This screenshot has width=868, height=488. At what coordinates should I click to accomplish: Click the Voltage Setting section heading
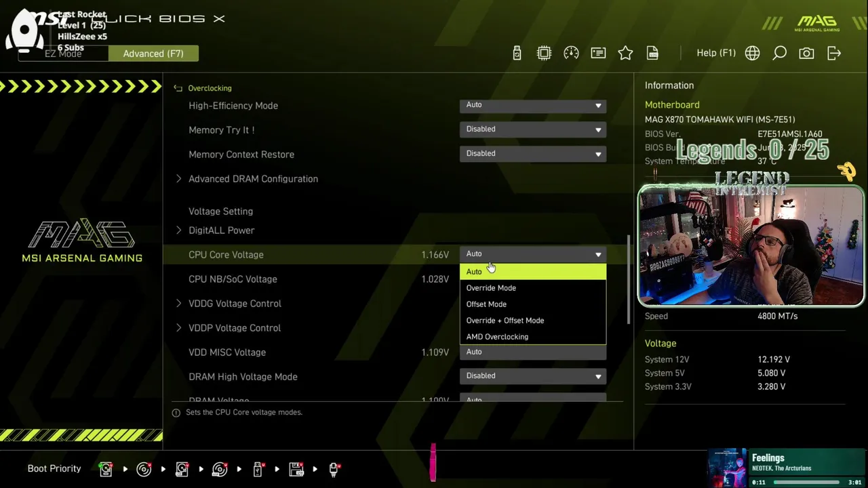point(220,211)
